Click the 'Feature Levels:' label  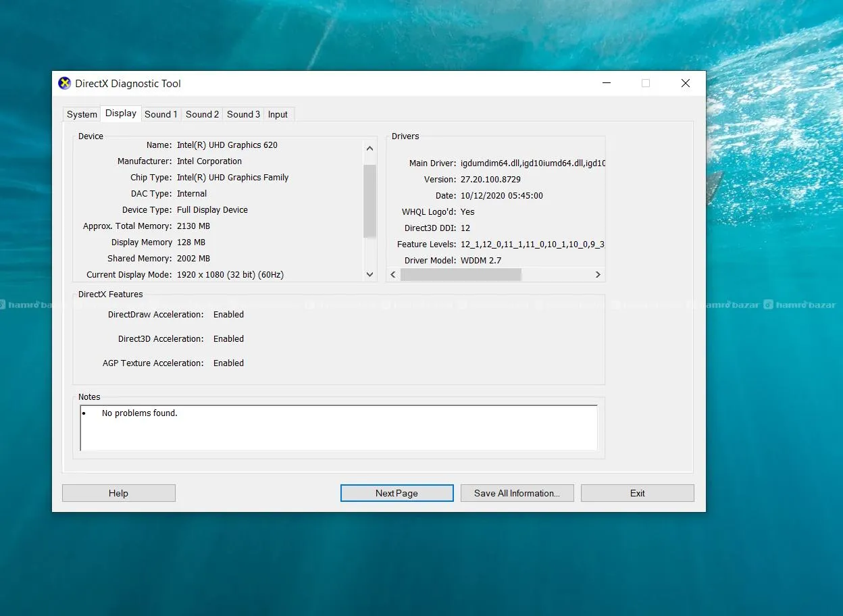pyautogui.click(x=426, y=244)
